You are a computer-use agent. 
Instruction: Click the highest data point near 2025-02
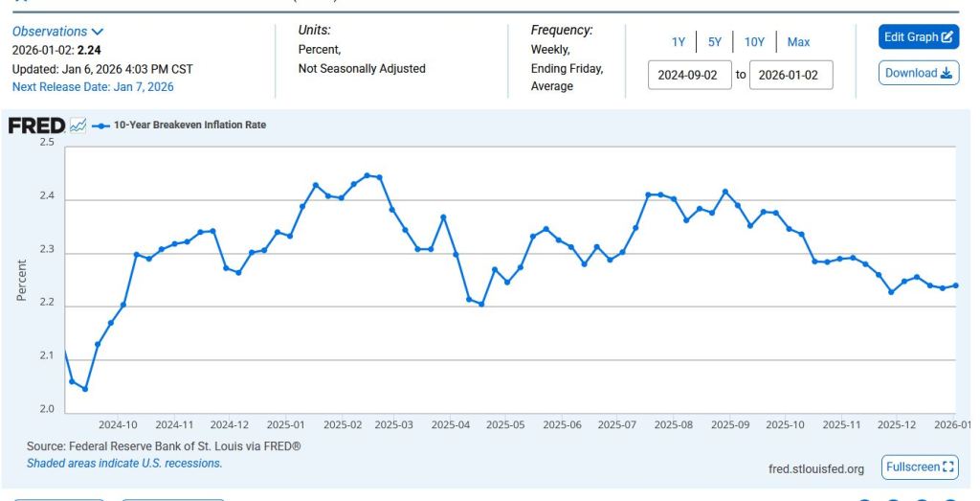tap(367, 175)
